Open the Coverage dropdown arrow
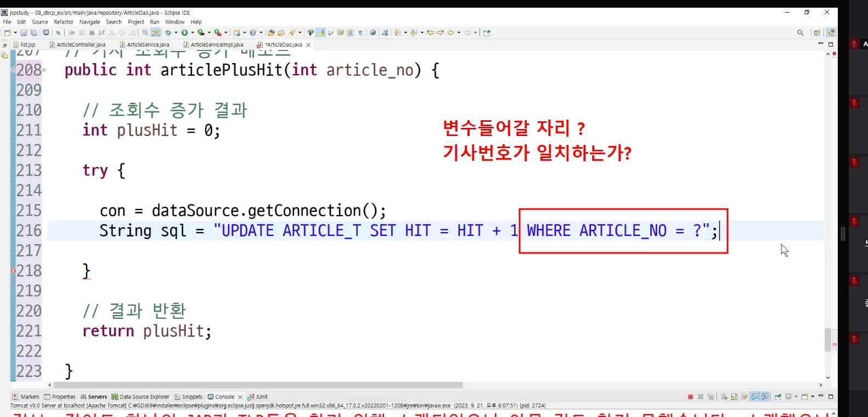Viewport: 868px width, 417px height. coord(209,33)
